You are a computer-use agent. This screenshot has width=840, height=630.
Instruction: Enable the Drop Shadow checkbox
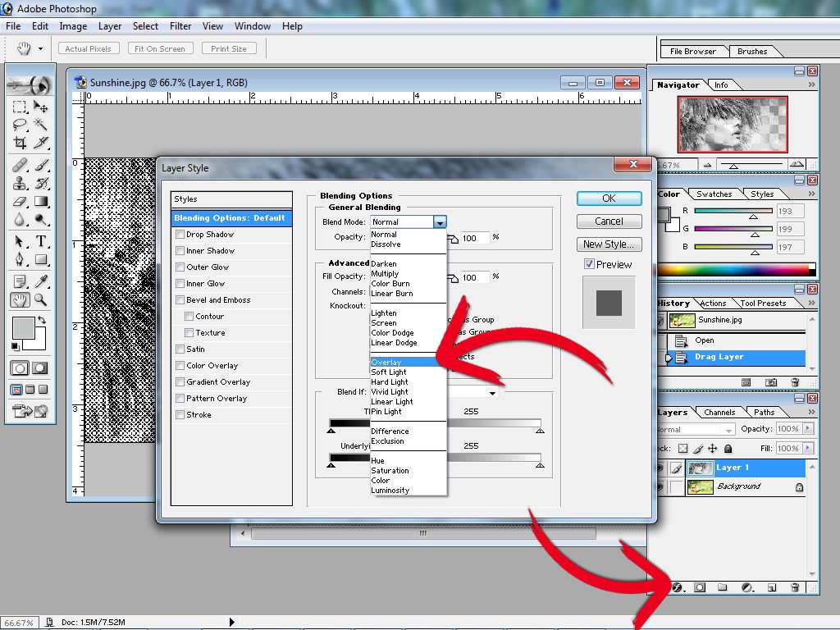pyautogui.click(x=180, y=235)
